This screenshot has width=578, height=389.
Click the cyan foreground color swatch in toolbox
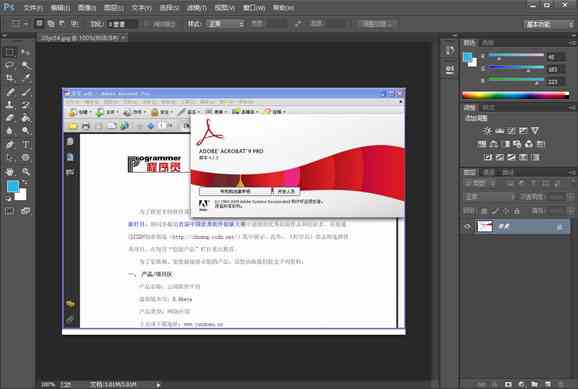13,186
